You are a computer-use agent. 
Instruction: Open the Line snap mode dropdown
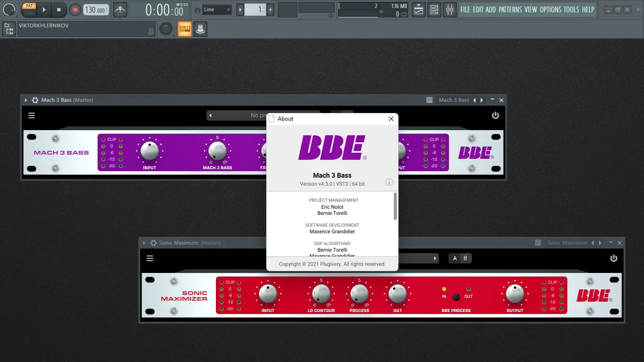click(x=216, y=9)
